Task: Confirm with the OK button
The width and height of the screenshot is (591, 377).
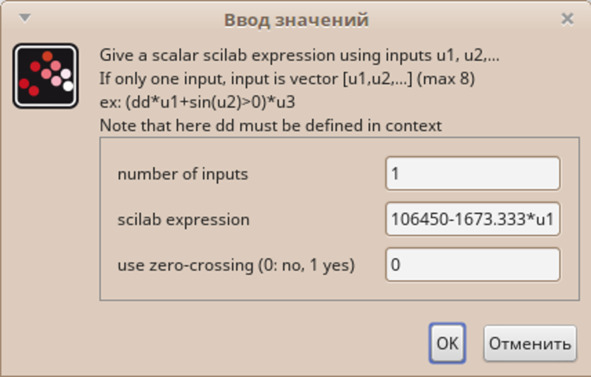Action: (447, 343)
